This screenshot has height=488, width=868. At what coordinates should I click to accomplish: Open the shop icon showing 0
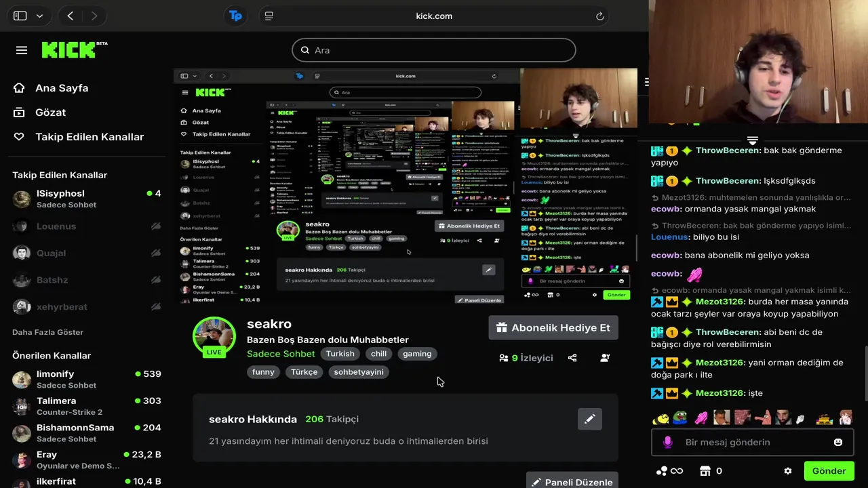coord(711,471)
